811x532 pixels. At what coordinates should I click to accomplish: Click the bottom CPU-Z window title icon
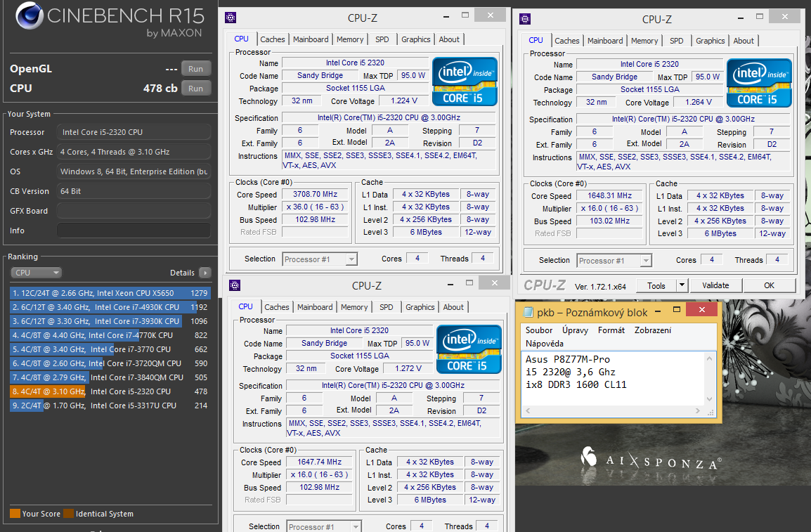pyautogui.click(x=235, y=285)
